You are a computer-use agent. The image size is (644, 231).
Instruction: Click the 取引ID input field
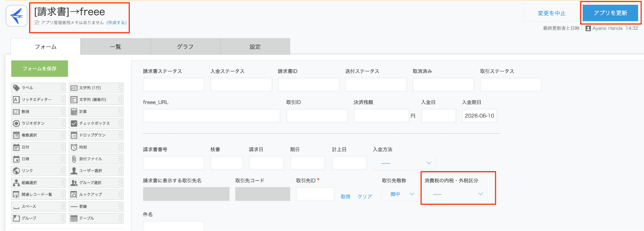(x=317, y=116)
